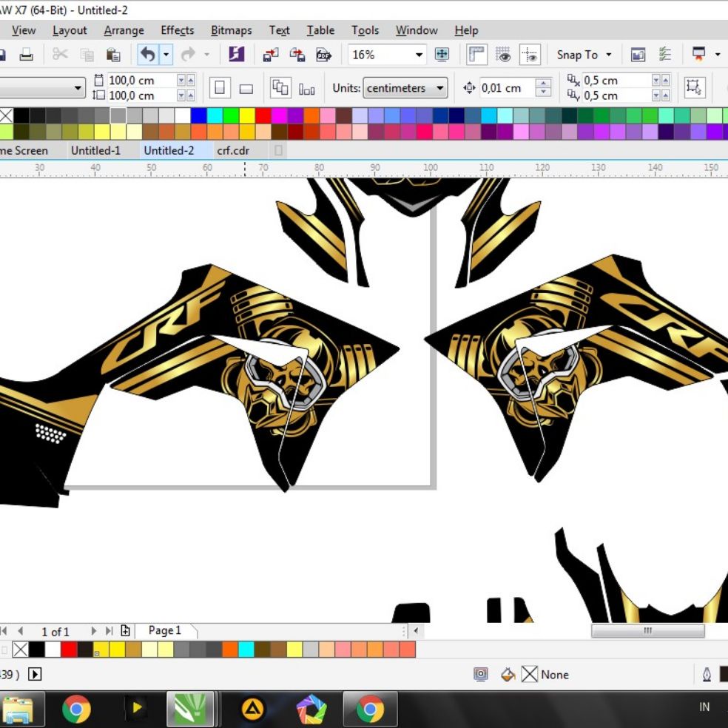Switch to the crf.cdr document tab
Screen dimensions: 728x728
pyautogui.click(x=233, y=150)
